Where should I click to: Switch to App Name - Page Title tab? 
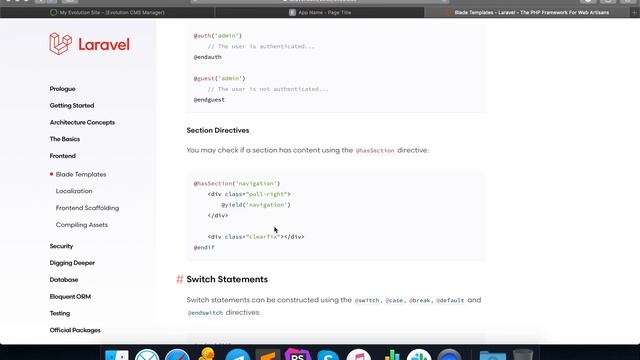(x=320, y=12)
